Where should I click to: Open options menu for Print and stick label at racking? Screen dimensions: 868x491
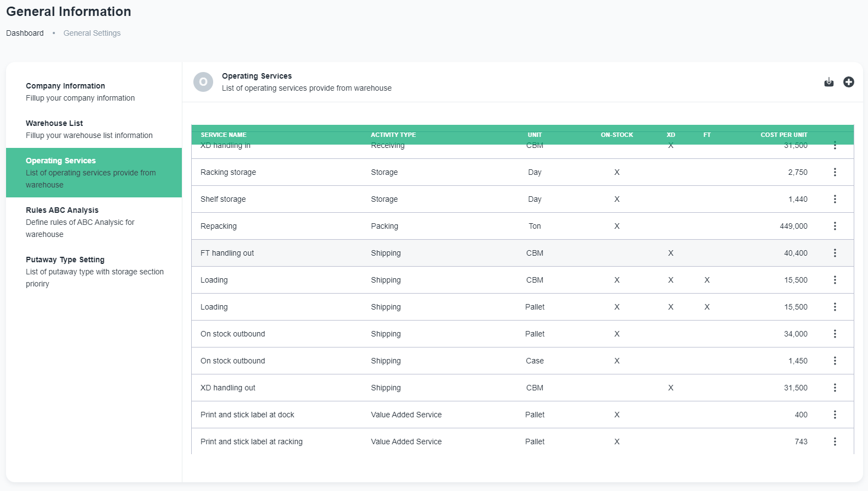834,442
